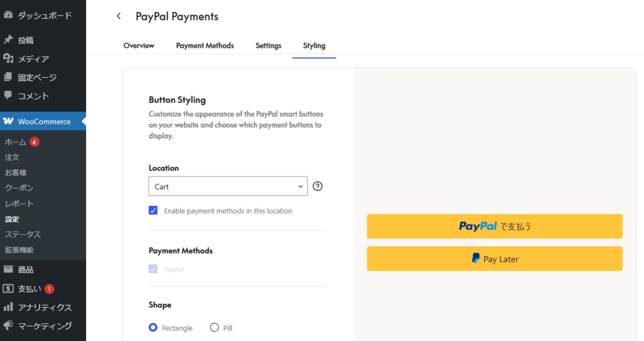Click the analytics bar chart icon

point(8,306)
